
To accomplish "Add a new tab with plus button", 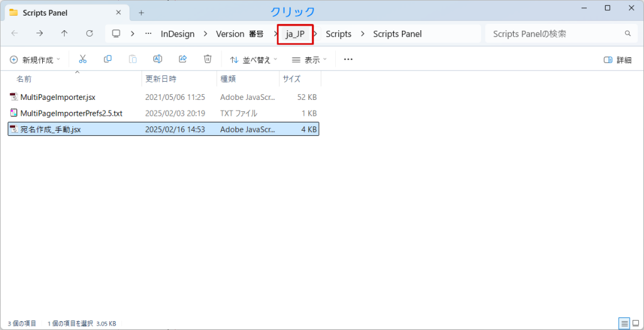I will (141, 12).
